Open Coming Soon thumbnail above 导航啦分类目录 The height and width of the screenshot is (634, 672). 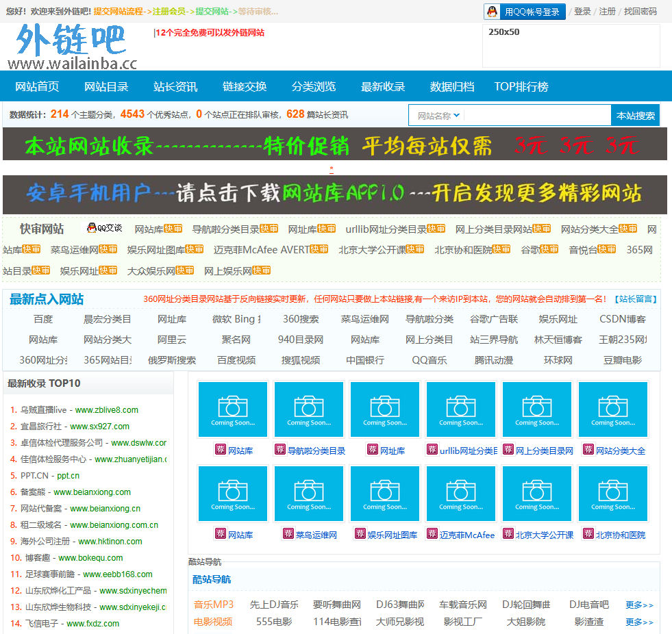coord(309,409)
